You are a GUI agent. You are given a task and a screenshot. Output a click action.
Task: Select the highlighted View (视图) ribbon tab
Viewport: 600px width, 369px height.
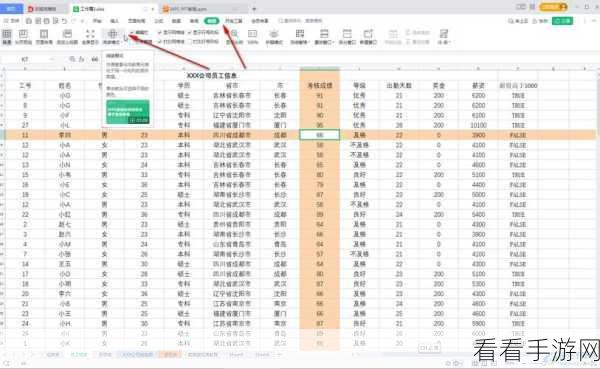[212, 21]
